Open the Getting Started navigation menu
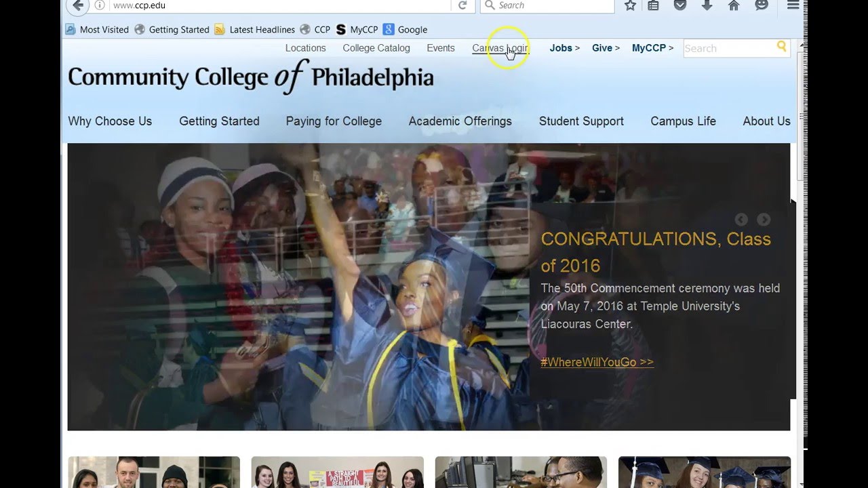The height and width of the screenshot is (488, 868). point(219,121)
